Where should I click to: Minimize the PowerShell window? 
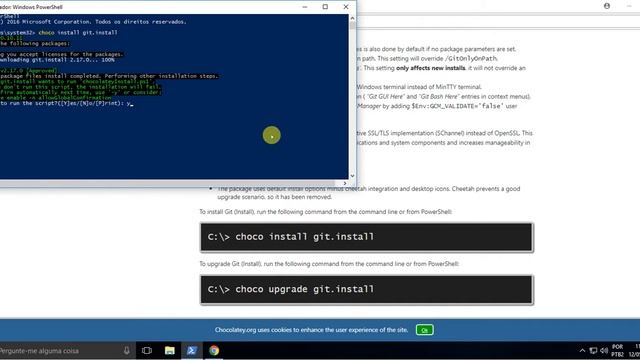click(x=304, y=7)
